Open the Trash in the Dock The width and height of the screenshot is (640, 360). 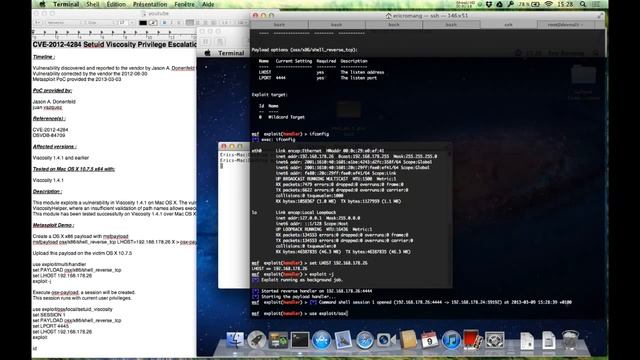(570, 340)
